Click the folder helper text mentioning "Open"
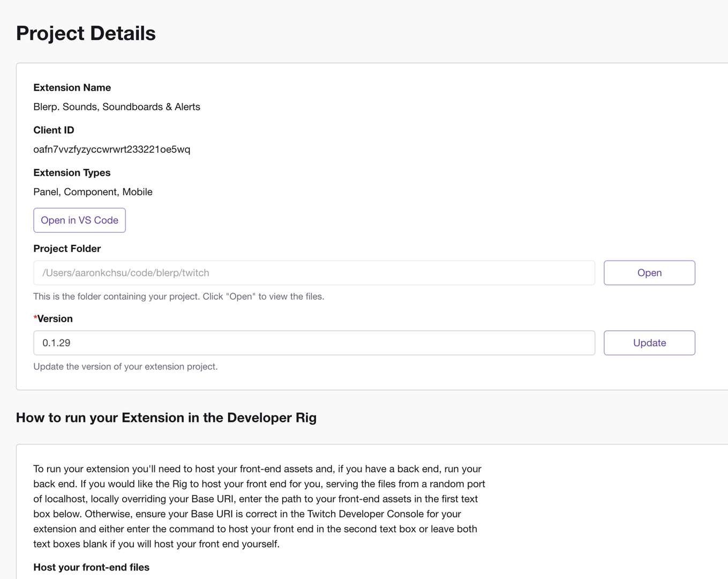This screenshot has width=728, height=579. [x=178, y=296]
